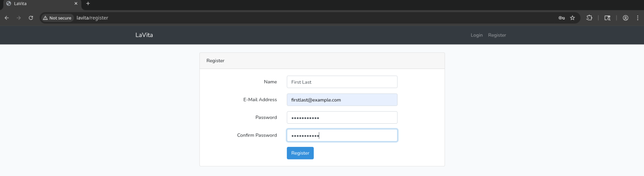Close the LaVita tab
Viewport: 644px width, 176px height.
point(76,4)
